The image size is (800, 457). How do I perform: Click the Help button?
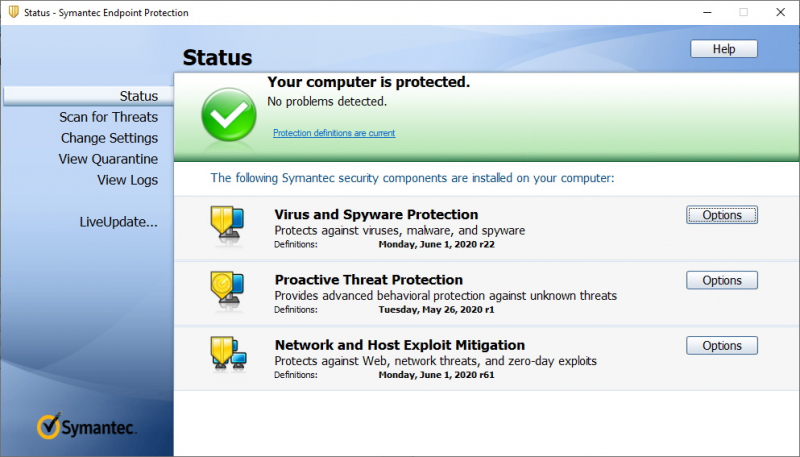(723, 49)
